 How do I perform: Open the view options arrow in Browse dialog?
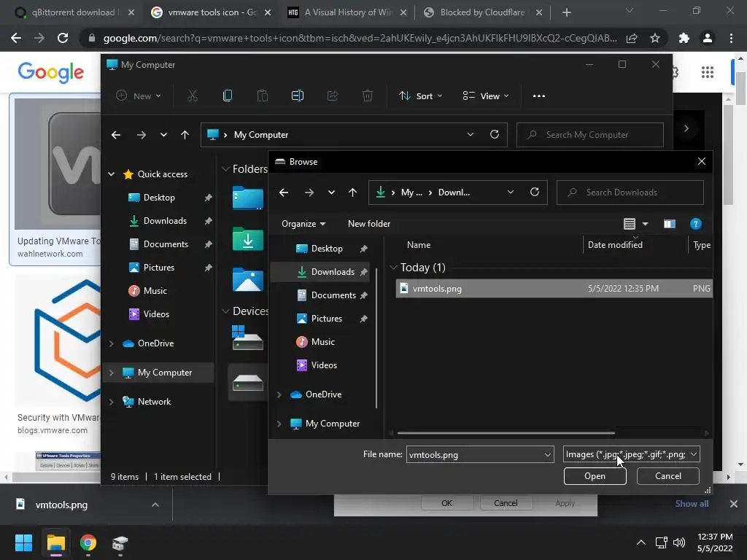point(645,224)
